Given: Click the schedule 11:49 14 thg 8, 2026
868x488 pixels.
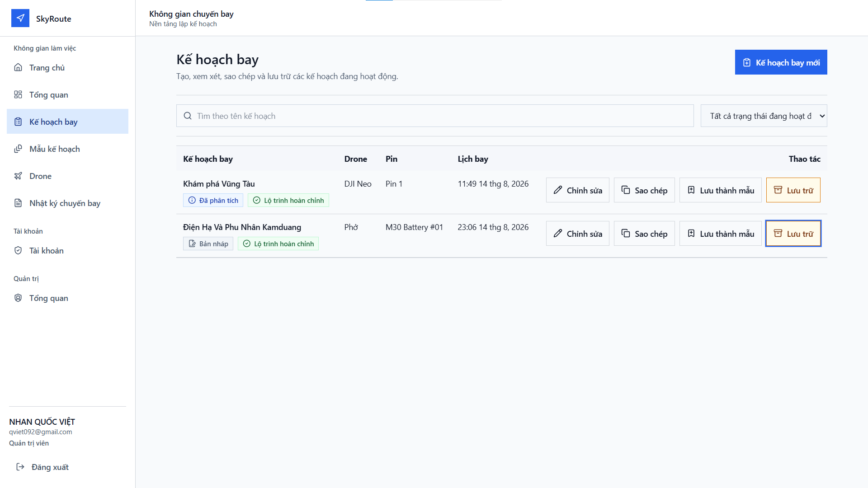Looking at the screenshot, I should point(493,183).
